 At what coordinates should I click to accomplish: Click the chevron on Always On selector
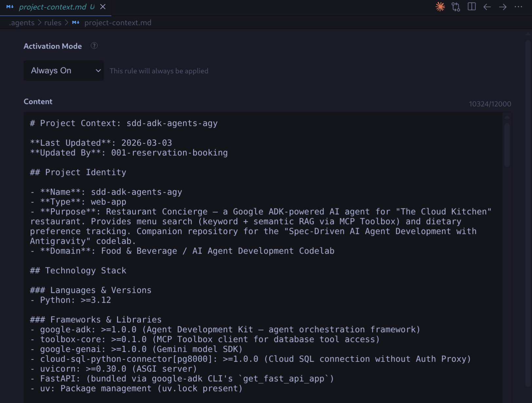(x=98, y=70)
